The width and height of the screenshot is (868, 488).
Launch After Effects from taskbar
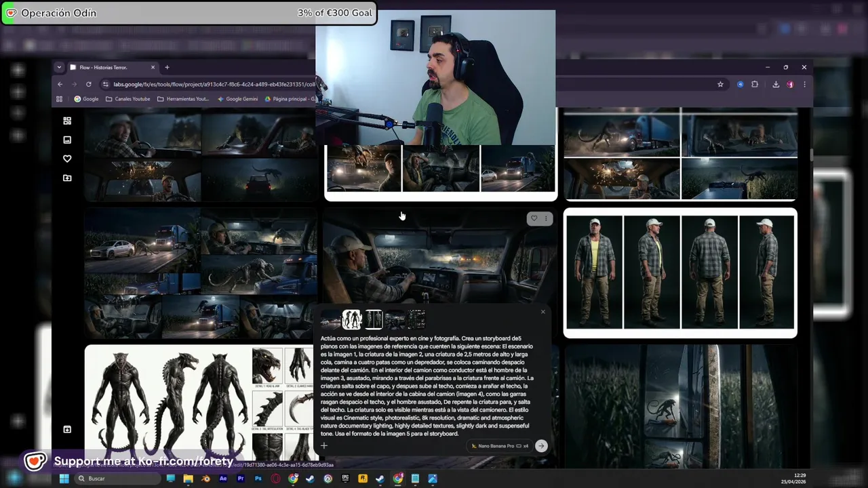click(223, 479)
